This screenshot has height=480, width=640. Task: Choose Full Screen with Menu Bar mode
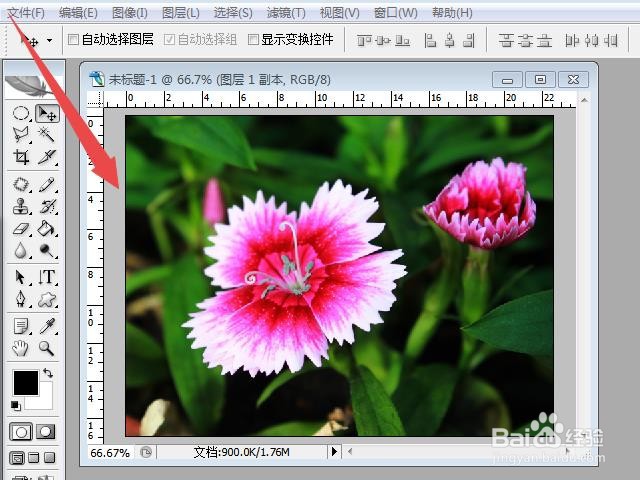click(33, 458)
